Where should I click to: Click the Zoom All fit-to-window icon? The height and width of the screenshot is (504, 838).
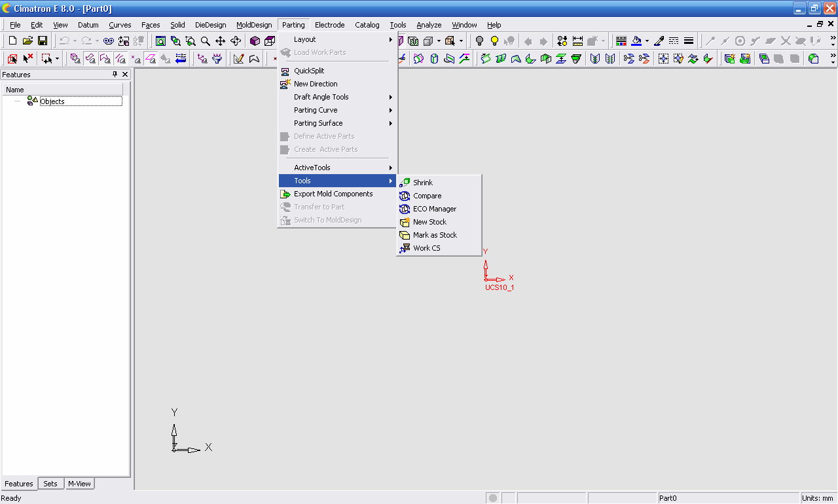coord(160,41)
